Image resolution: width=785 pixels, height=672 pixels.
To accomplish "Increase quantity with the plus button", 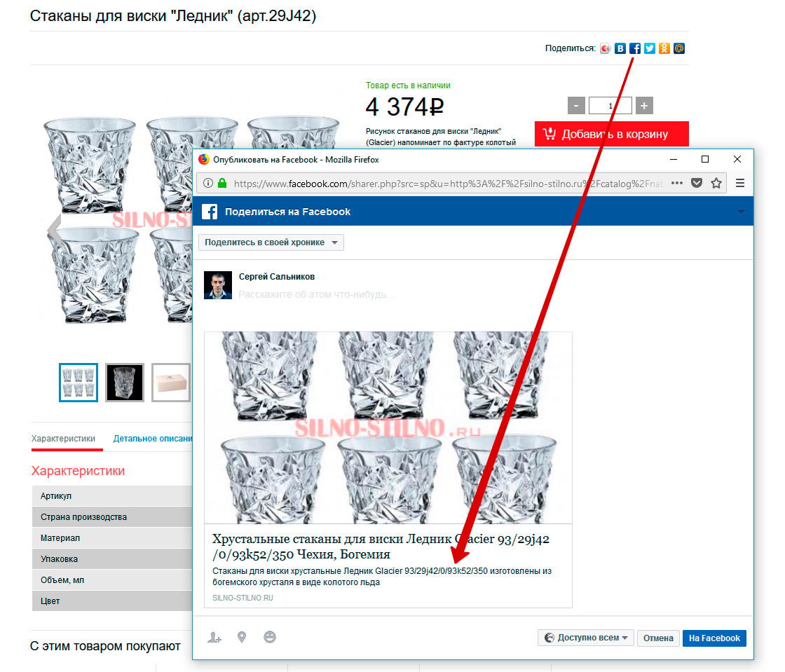I will pos(644,106).
